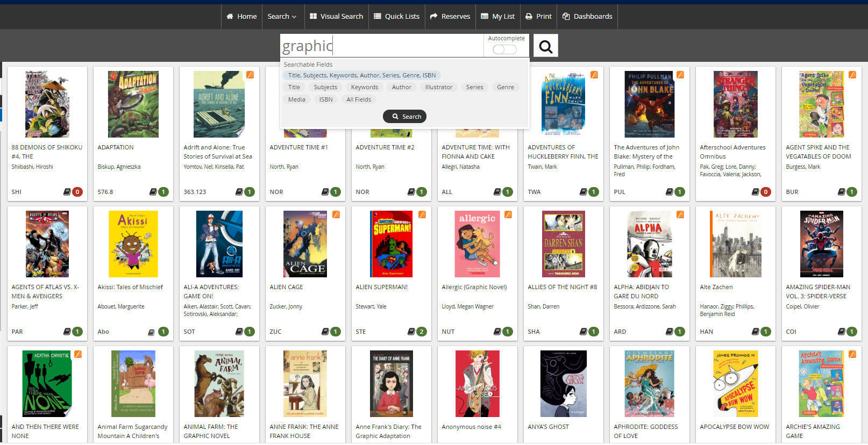
Task: Select Media searchable field
Action: (x=297, y=99)
